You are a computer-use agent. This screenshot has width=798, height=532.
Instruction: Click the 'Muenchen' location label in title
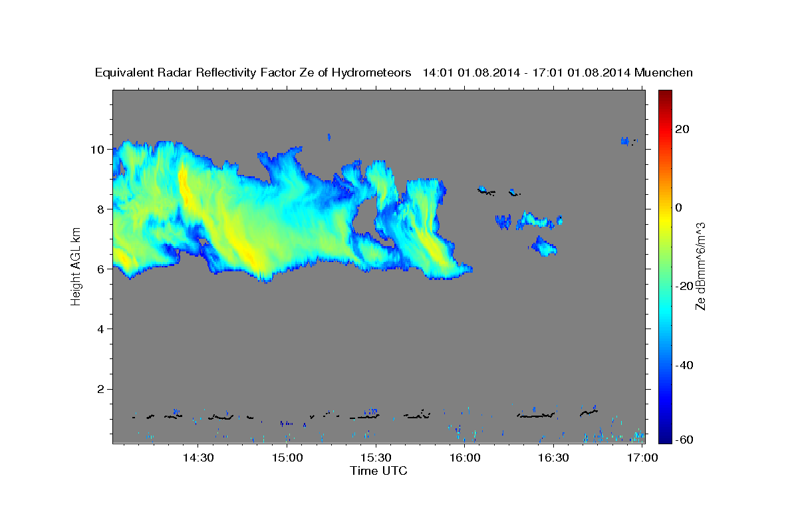tap(664, 72)
